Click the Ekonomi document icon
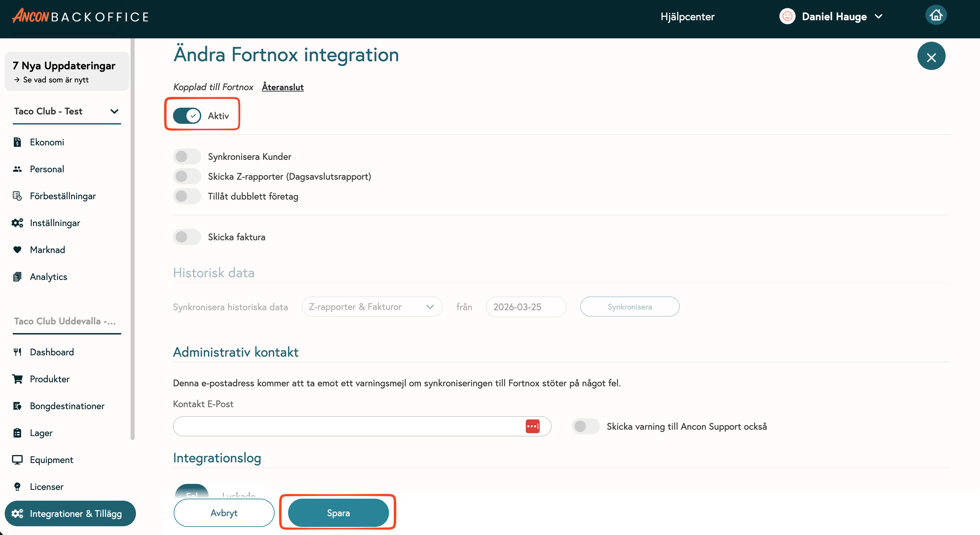The width and height of the screenshot is (980, 535). click(17, 142)
